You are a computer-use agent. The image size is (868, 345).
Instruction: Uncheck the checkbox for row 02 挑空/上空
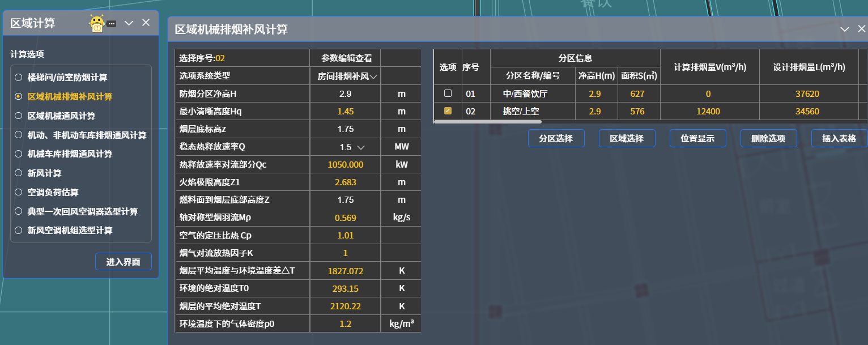point(448,111)
